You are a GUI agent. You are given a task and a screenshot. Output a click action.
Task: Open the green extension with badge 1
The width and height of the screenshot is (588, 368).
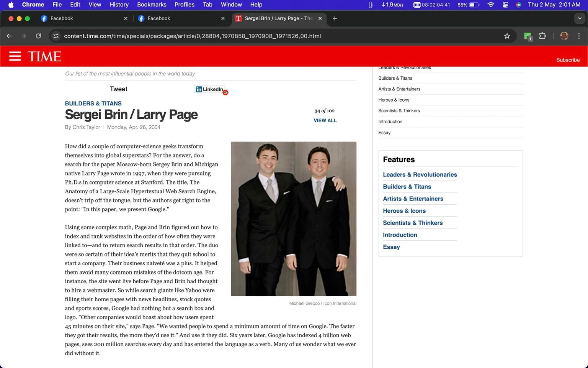pyautogui.click(x=527, y=36)
